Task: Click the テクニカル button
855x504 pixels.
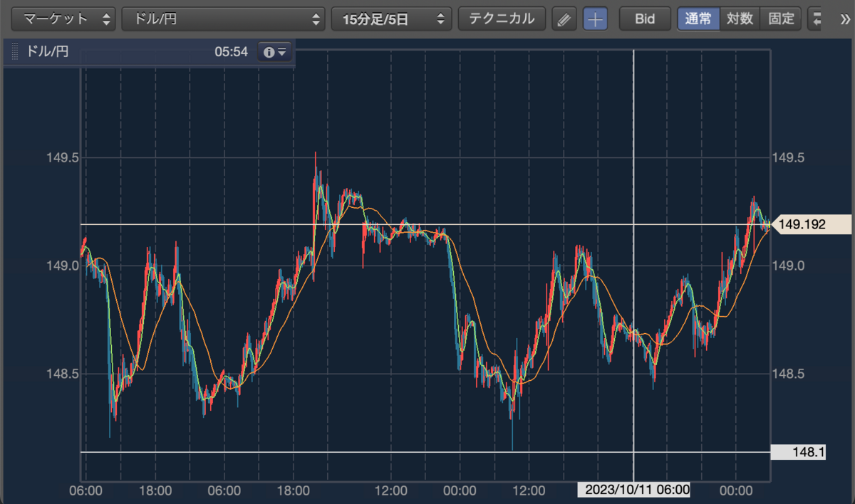Action: point(502,19)
